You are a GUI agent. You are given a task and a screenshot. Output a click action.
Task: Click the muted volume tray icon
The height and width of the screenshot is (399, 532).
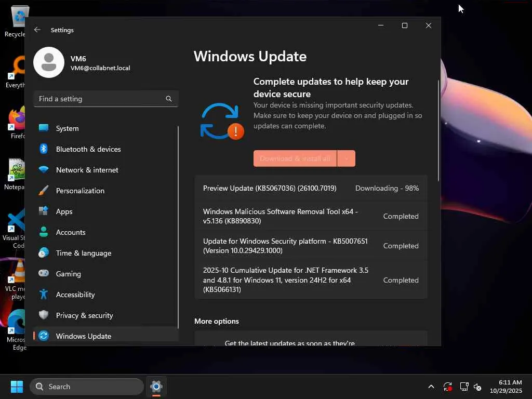(x=478, y=387)
